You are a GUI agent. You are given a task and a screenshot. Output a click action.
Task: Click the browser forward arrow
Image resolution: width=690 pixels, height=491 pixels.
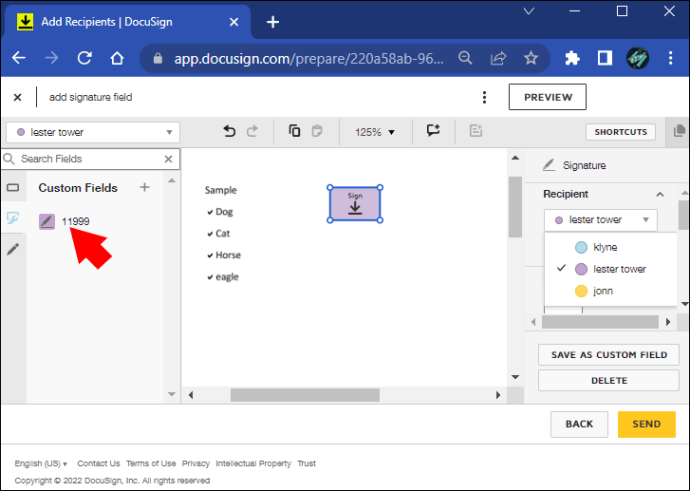click(x=51, y=58)
